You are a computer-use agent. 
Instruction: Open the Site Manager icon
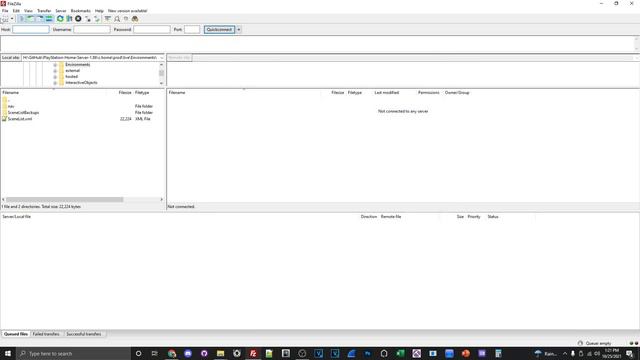4,19
